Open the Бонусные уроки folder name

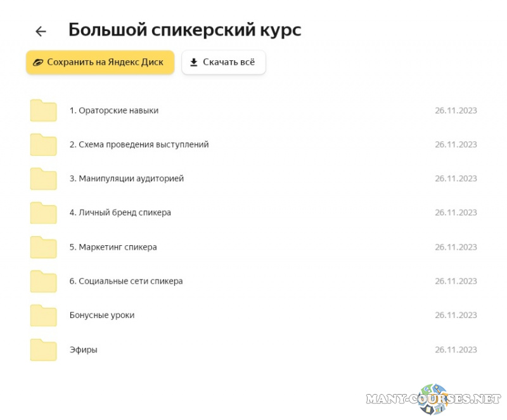(102, 315)
